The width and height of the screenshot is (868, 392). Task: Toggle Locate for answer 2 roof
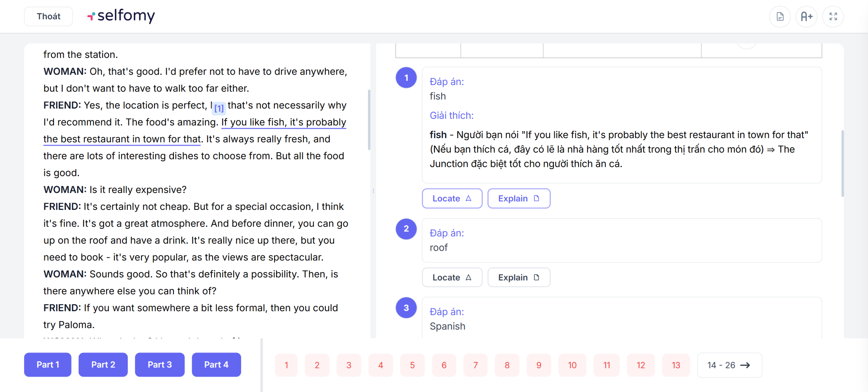point(452,277)
